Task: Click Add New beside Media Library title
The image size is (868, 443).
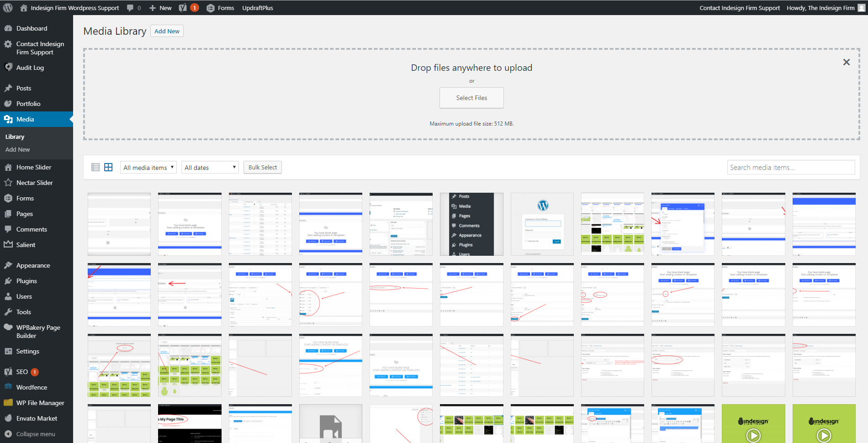Action: 167,31
